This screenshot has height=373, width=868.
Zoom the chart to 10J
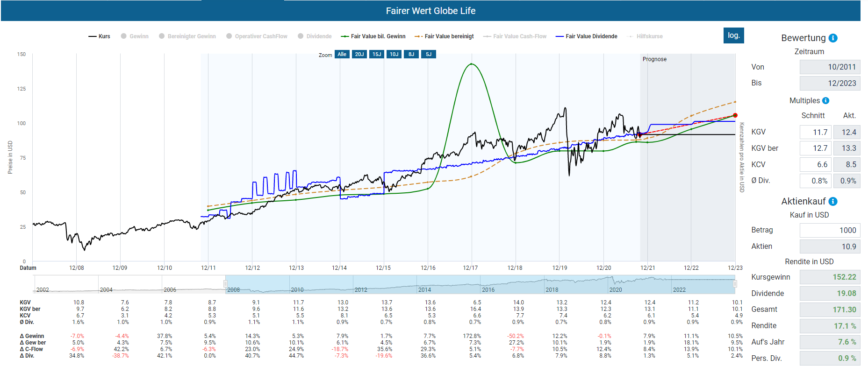394,54
